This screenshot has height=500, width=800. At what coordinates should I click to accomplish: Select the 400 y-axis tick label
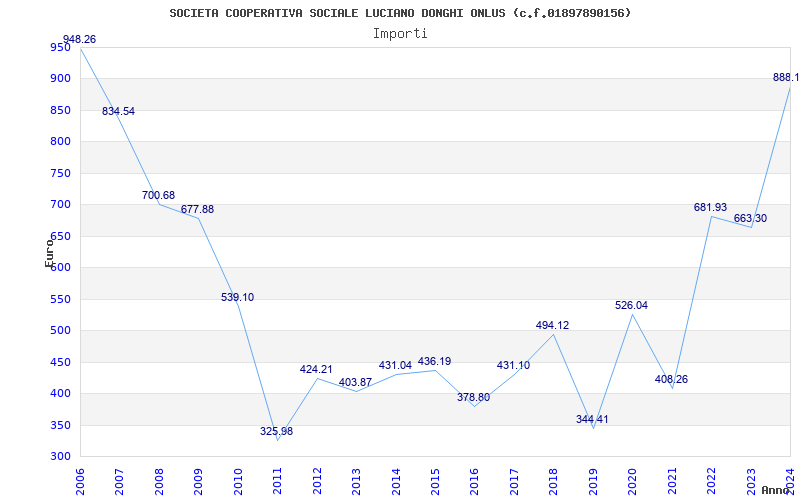coord(60,394)
